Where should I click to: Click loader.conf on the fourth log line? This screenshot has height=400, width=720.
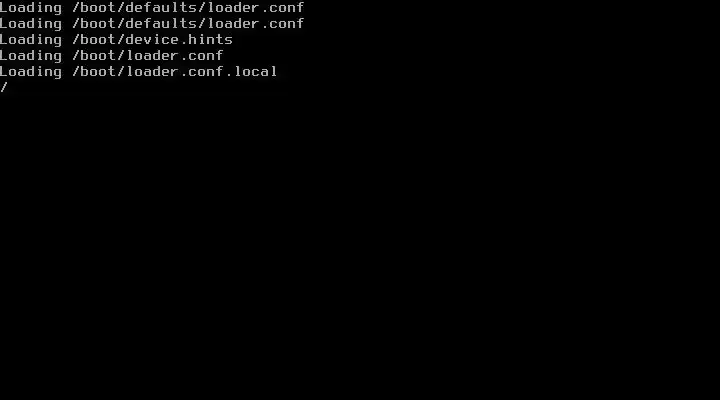(x=174, y=56)
